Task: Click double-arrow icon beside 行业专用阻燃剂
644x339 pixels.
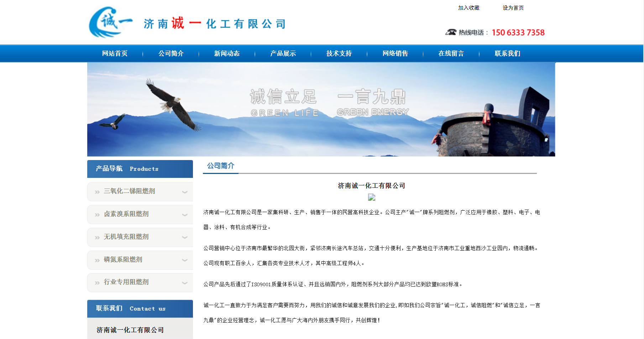Action: pyautogui.click(x=97, y=283)
